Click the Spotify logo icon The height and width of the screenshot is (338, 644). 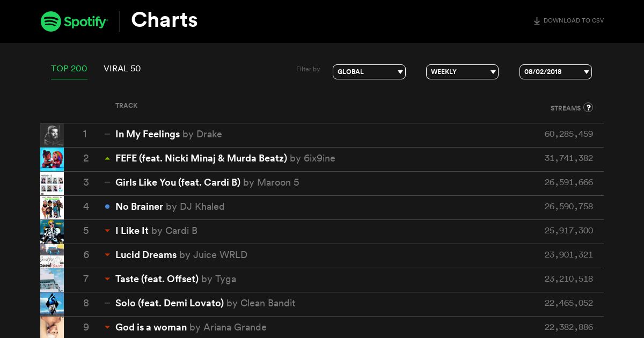(50, 21)
